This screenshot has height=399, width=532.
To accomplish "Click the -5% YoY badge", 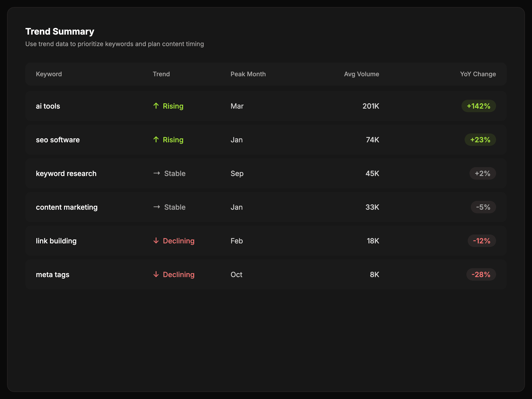I will click(483, 207).
